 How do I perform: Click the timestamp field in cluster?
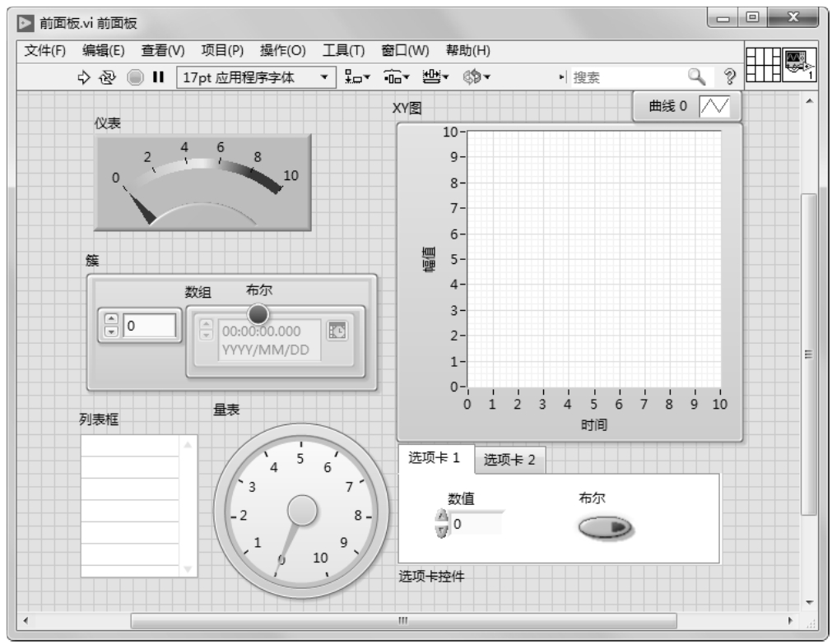[270, 340]
